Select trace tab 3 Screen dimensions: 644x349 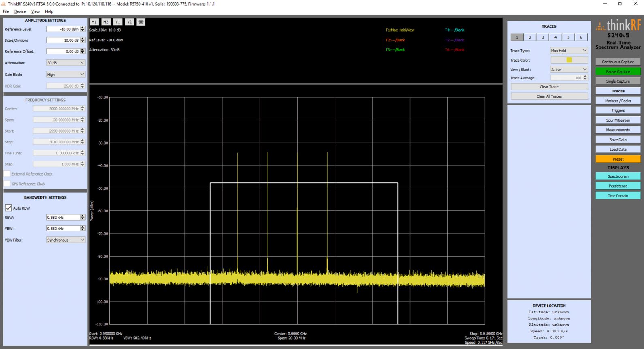click(x=543, y=37)
